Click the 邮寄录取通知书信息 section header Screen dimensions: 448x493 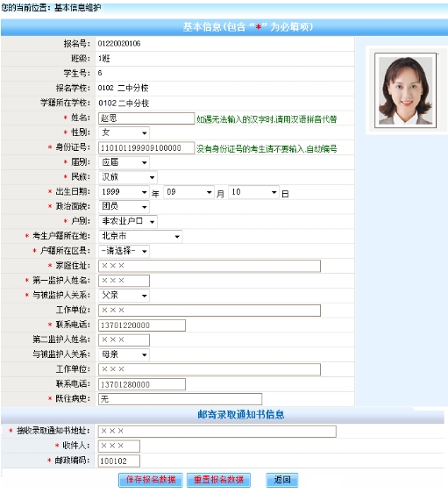tap(241, 415)
